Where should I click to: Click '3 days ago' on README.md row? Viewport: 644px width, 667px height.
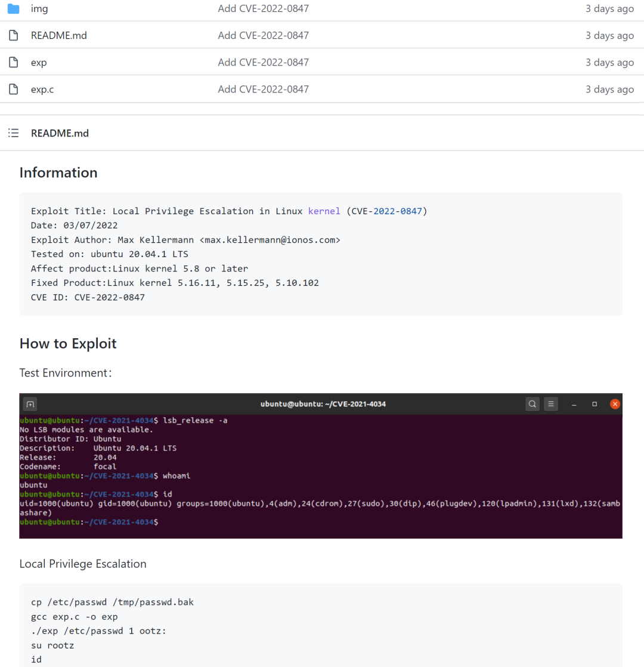click(609, 35)
